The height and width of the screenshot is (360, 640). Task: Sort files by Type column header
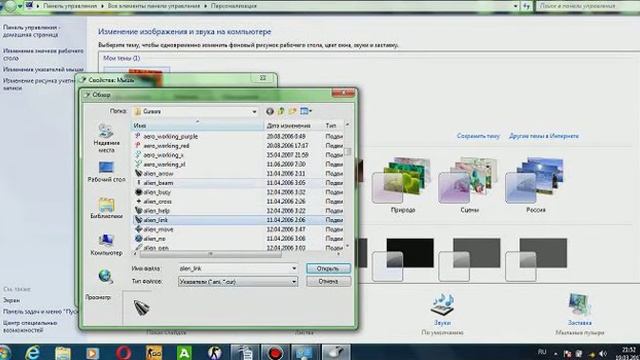[333, 126]
